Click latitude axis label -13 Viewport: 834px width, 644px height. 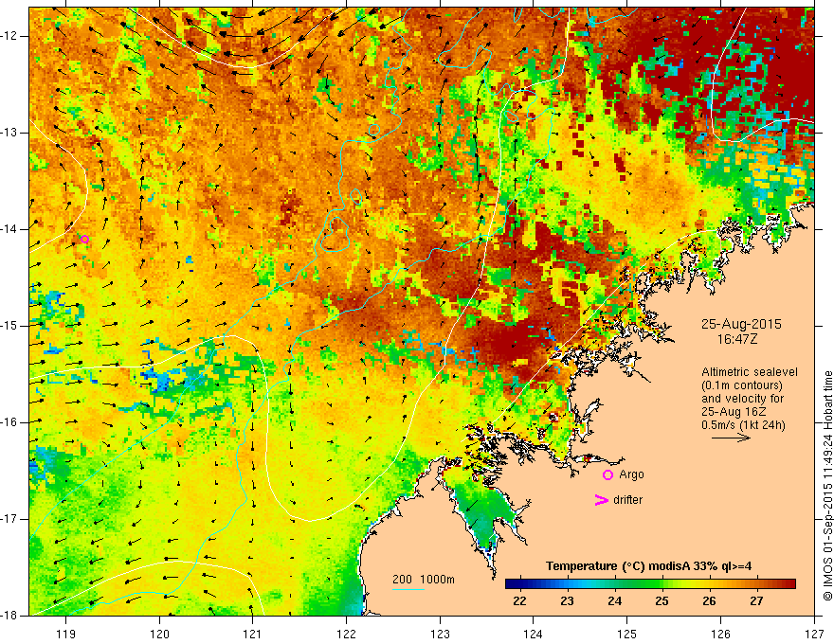[x=10, y=133]
